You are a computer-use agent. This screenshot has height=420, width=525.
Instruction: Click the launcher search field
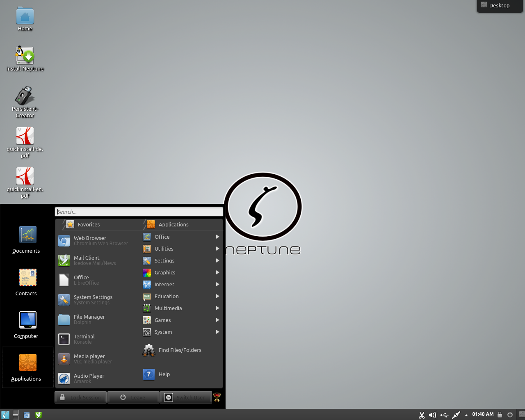[x=139, y=212]
